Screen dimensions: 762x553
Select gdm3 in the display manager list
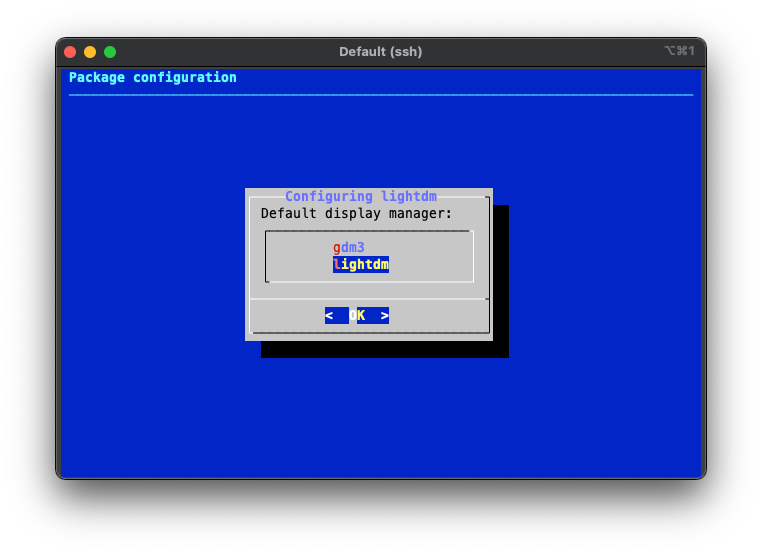[349, 247]
